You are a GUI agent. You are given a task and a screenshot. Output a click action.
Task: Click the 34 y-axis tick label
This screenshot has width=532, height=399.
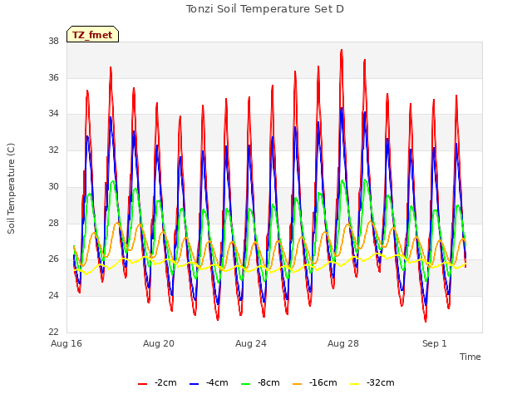tap(53, 114)
